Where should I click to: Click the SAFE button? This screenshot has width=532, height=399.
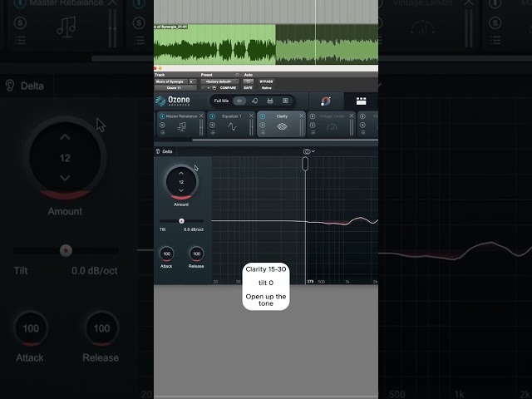pos(248,88)
